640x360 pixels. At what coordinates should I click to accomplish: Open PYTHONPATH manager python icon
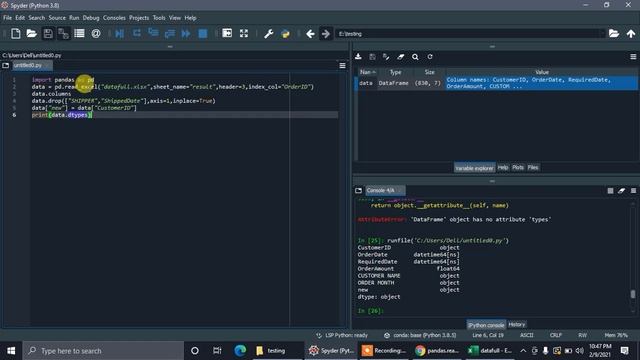click(285, 33)
